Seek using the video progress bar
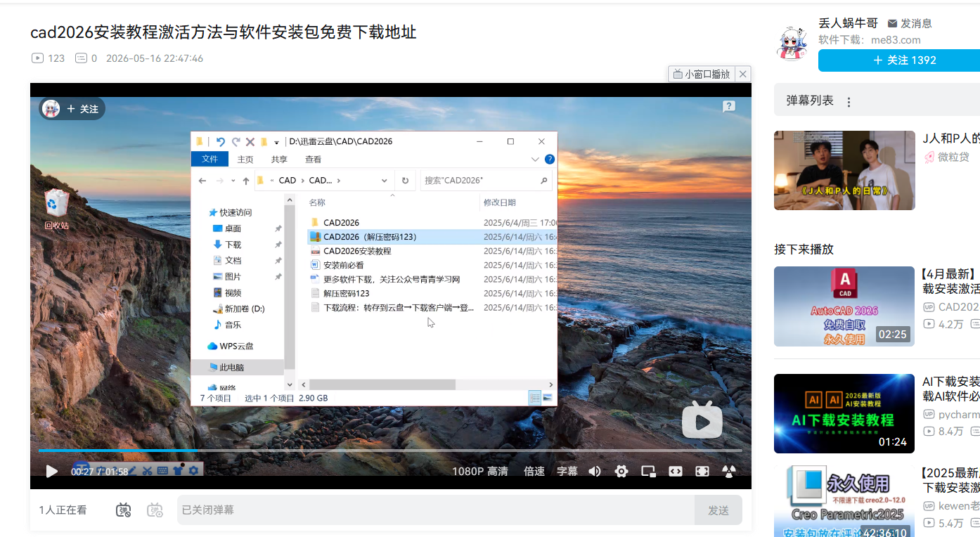The width and height of the screenshot is (980, 537). coord(390,450)
